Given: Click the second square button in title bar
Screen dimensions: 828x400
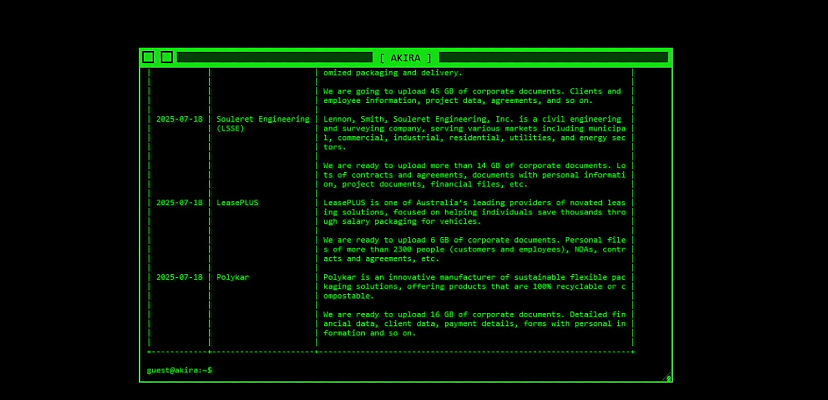Looking at the screenshot, I should tap(167, 57).
